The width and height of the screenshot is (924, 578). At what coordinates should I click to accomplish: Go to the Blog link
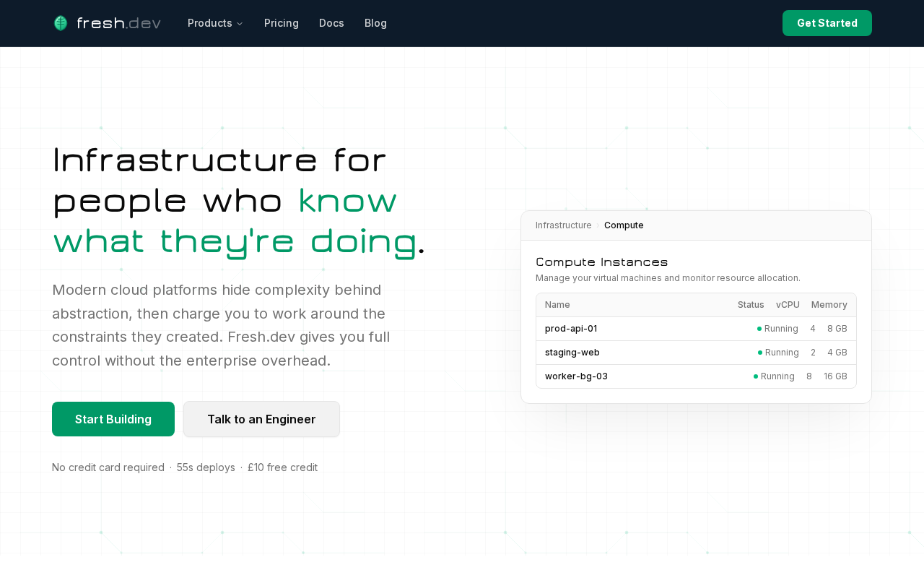pos(375,23)
